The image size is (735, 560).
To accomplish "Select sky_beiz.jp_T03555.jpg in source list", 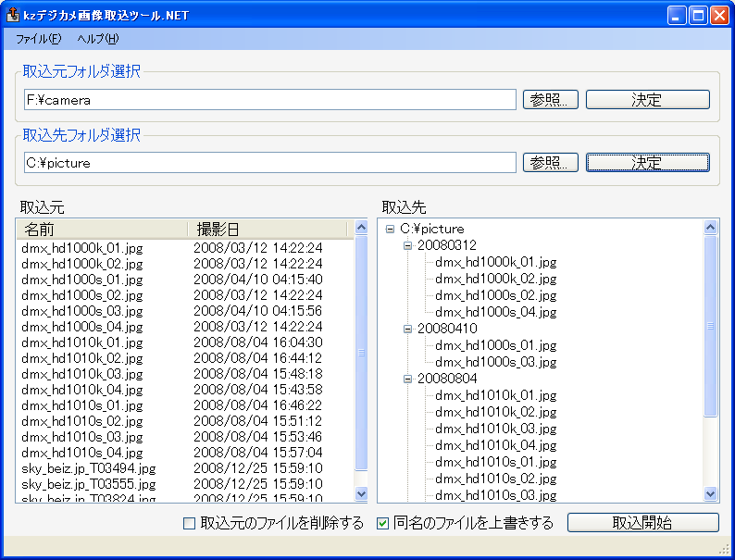I will click(89, 484).
